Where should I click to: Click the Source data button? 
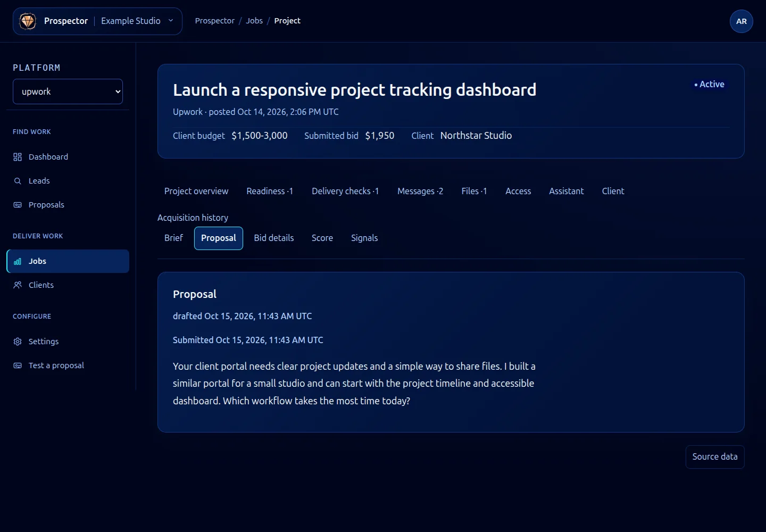pyautogui.click(x=715, y=457)
